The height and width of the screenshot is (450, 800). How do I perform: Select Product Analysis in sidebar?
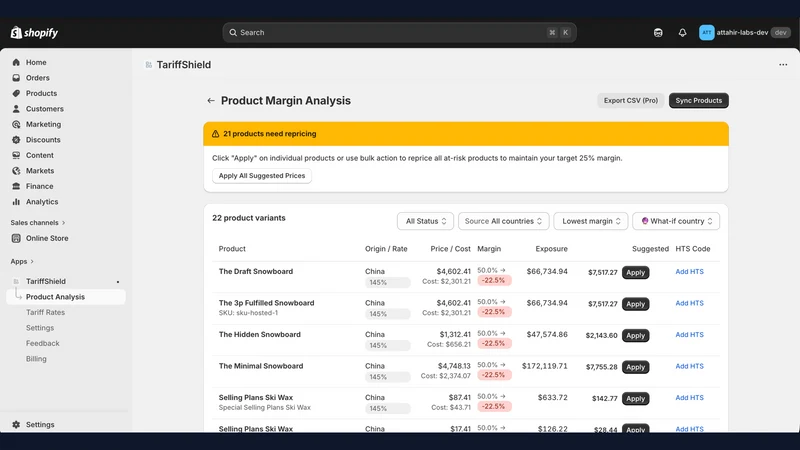click(x=66, y=297)
